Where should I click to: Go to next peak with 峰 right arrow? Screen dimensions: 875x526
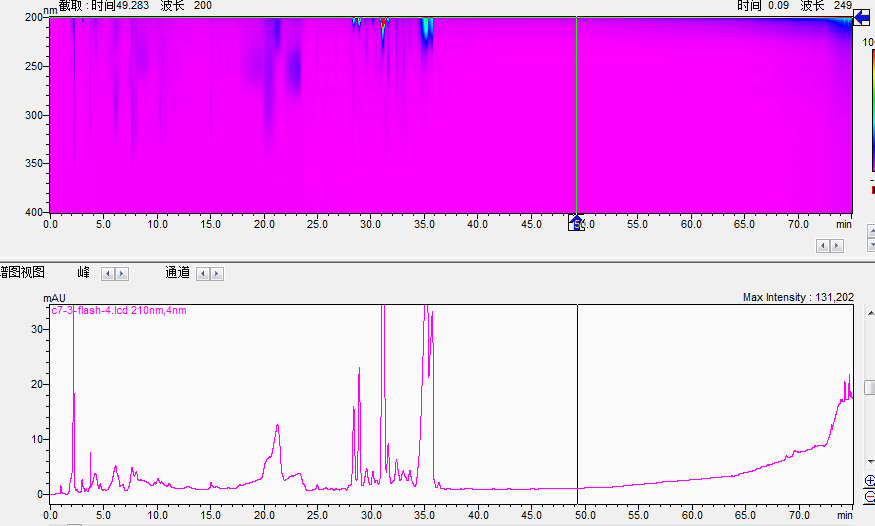122,273
